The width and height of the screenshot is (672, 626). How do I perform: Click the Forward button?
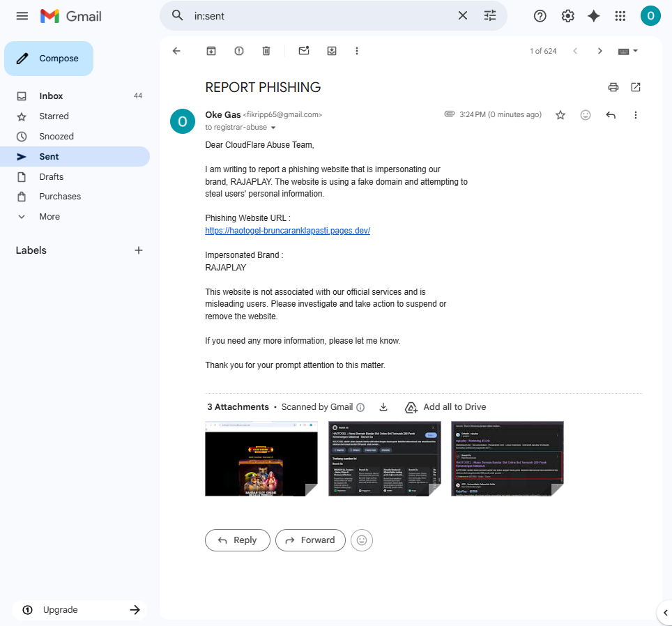coord(310,540)
